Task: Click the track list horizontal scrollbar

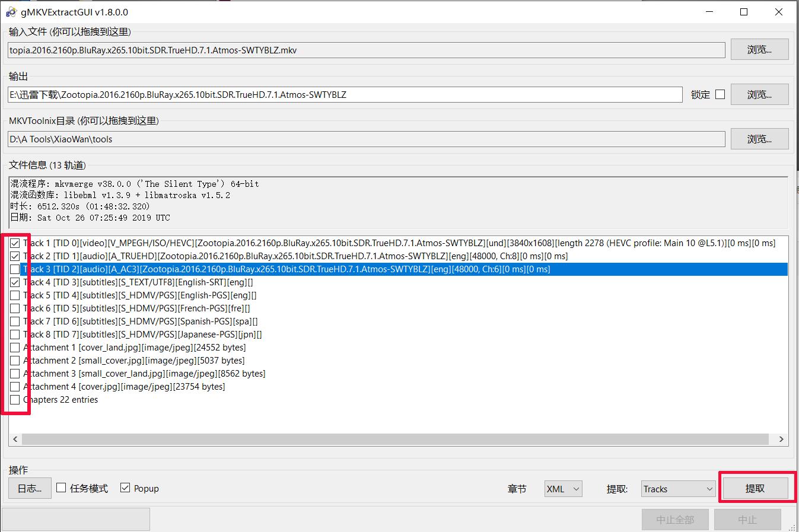Action: 396,439
